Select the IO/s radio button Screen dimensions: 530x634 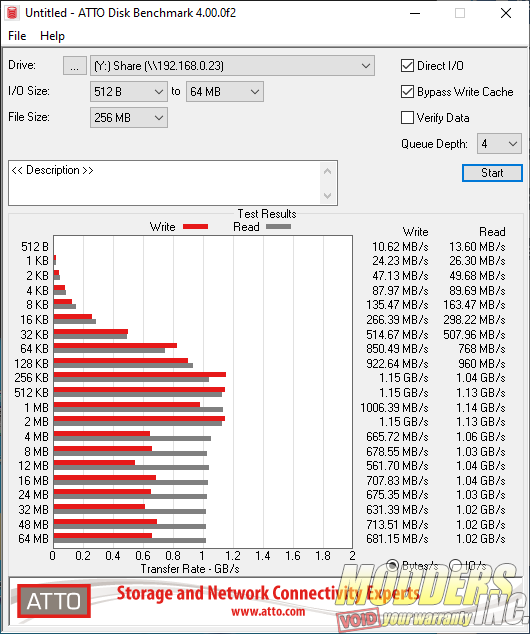click(x=456, y=565)
